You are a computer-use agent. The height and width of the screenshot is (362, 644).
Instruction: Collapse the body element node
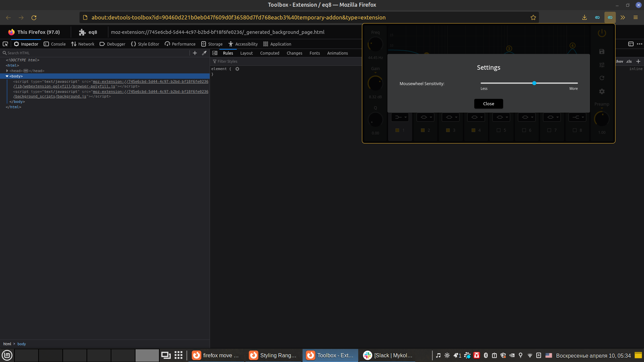7,76
